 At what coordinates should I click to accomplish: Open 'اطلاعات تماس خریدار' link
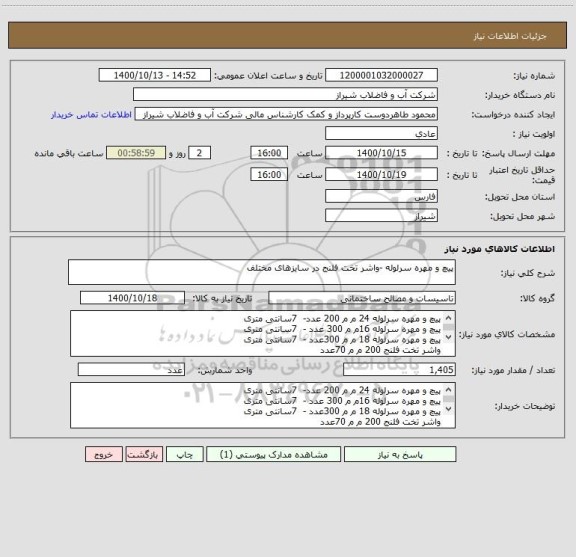pos(91,115)
